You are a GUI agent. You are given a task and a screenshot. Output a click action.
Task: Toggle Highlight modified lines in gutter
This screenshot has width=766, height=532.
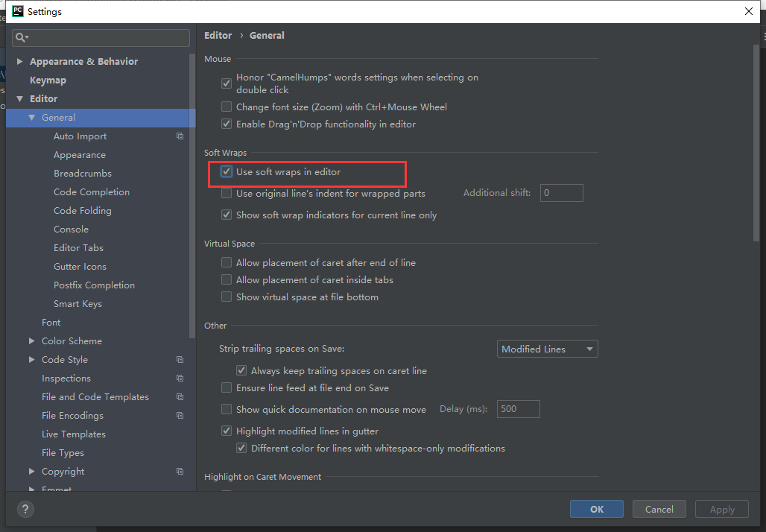click(x=227, y=431)
